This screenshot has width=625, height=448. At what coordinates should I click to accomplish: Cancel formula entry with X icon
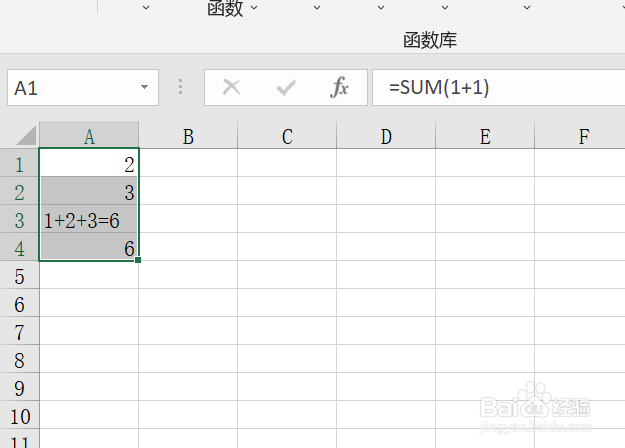[x=232, y=87]
